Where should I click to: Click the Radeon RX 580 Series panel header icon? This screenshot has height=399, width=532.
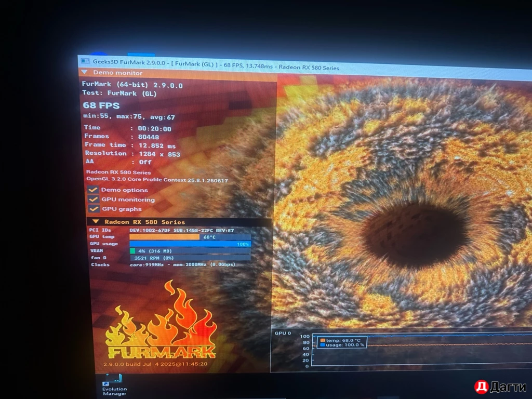(x=95, y=221)
